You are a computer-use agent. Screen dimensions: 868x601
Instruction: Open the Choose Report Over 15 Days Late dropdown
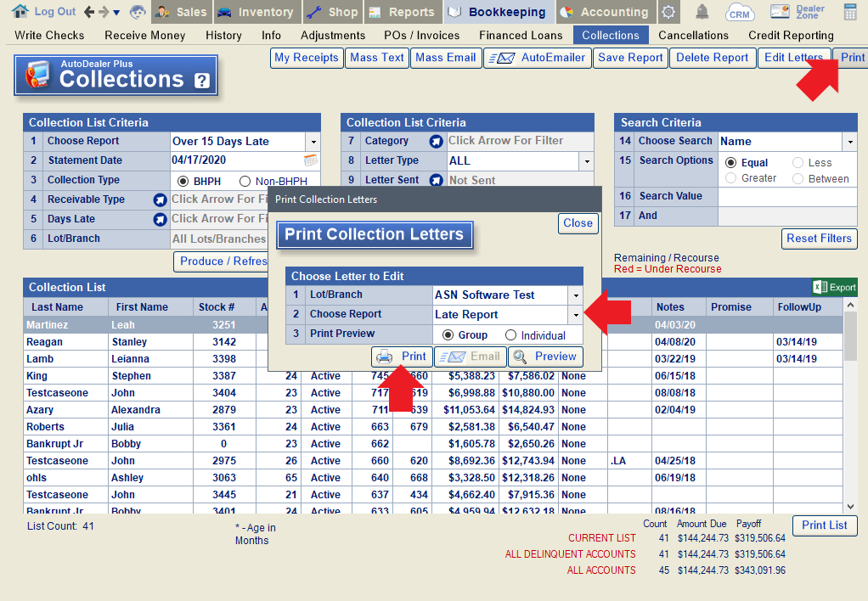(x=313, y=142)
